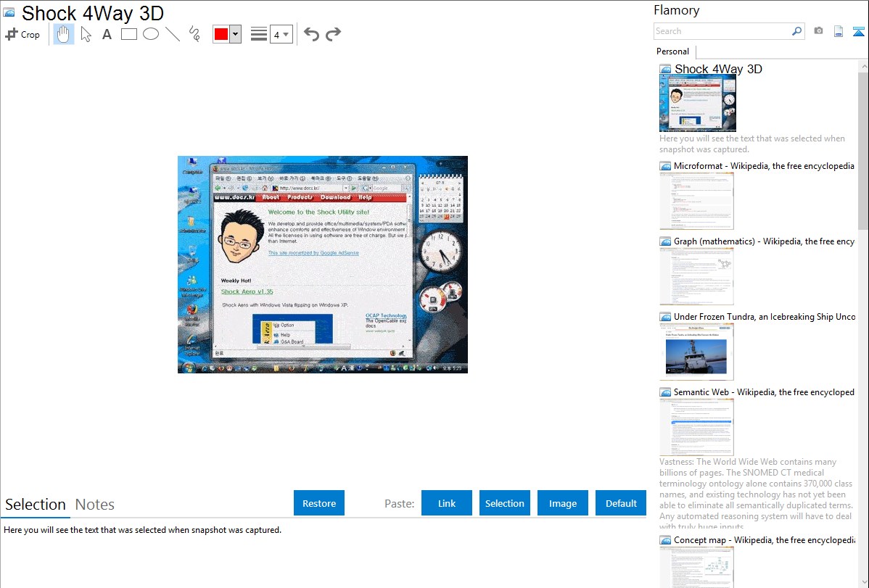Open the Concept map snapshot thumbnail

click(x=696, y=567)
